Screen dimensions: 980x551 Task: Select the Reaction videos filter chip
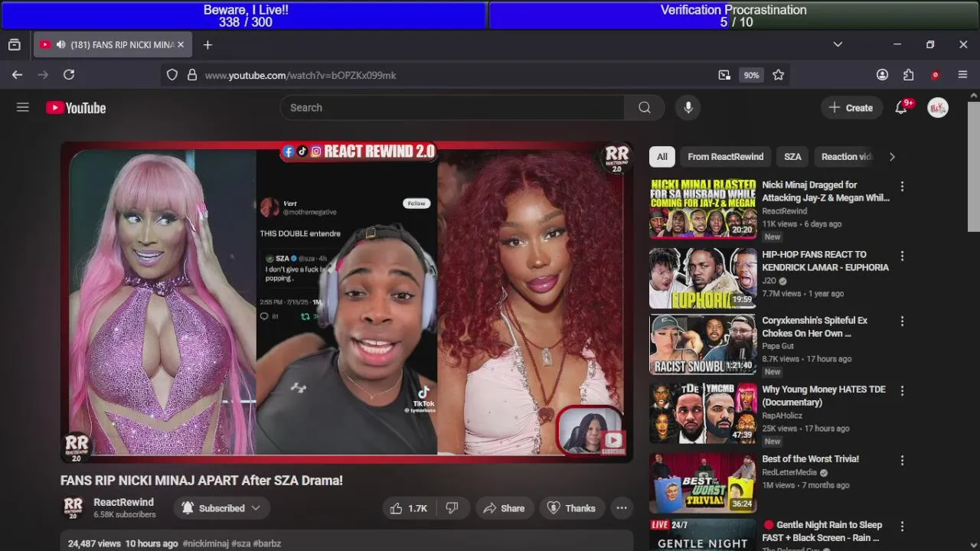click(846, 157)
